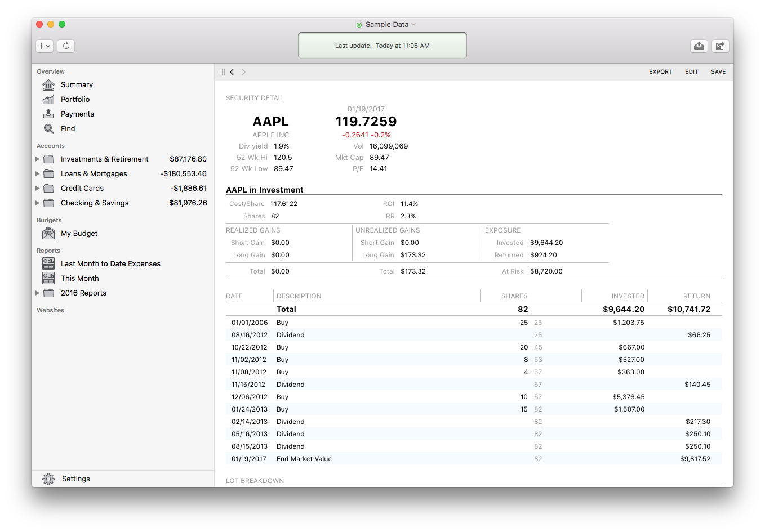Click the EDIT button
Viewport: 765px width, 532px height.
pos(692,72)
